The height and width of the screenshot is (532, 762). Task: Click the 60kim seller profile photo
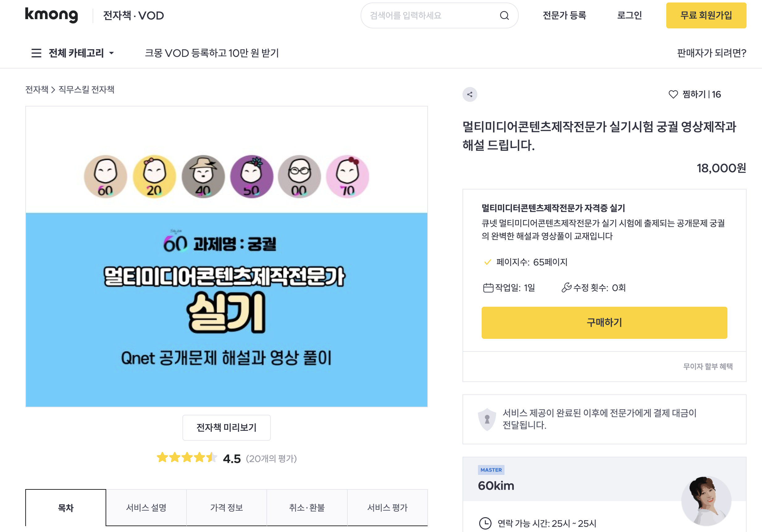click(x=706, y=501)
